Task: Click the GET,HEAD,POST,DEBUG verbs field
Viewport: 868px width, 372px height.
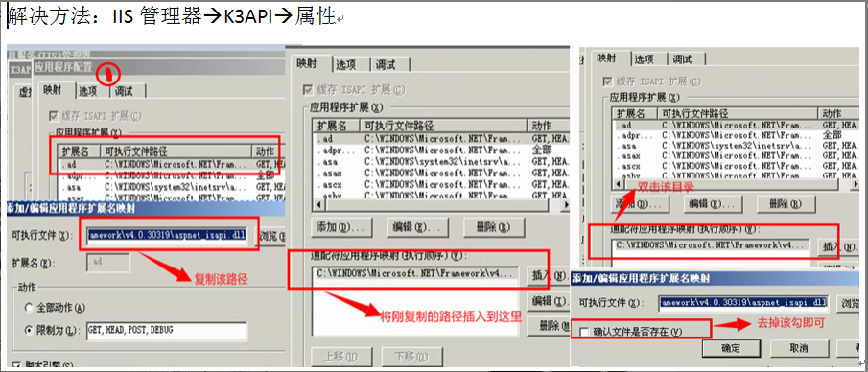Action: pyautogui.click(x=167, y=330)
